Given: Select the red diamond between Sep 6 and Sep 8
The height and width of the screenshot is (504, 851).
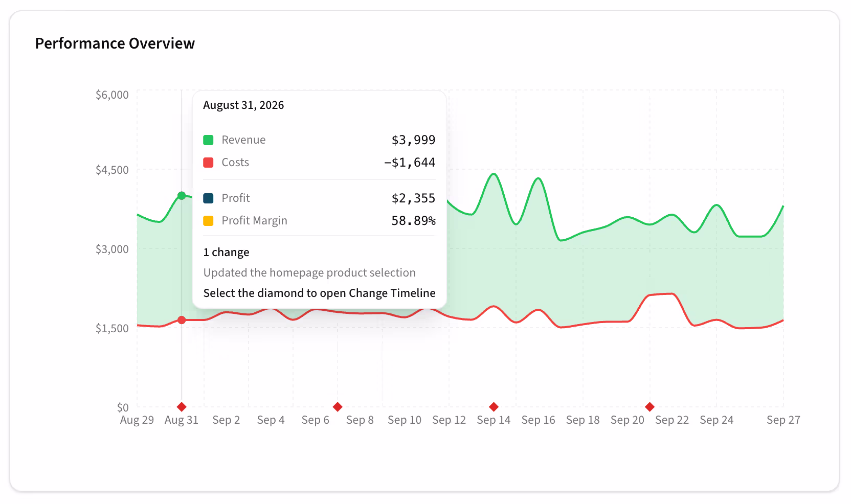Looking at the screenshot, I should [x=338, y=407].
